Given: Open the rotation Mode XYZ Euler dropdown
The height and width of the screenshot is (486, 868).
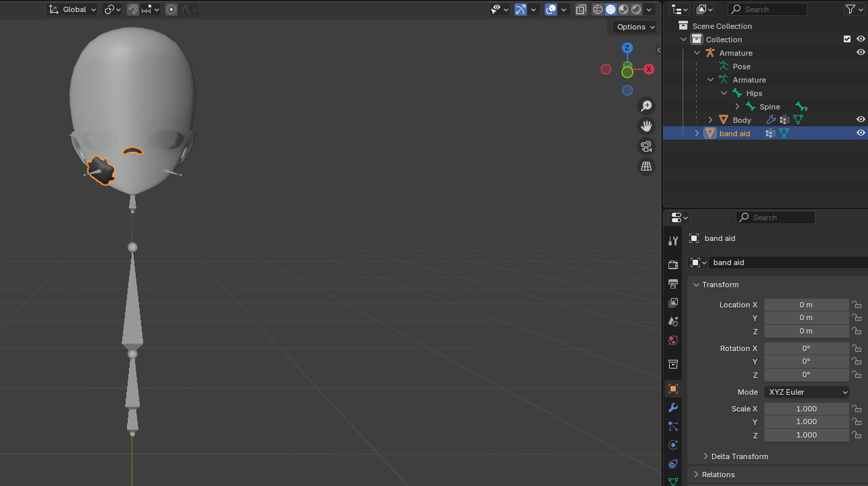Looking at the screenshot, I should tap(807, 392).
